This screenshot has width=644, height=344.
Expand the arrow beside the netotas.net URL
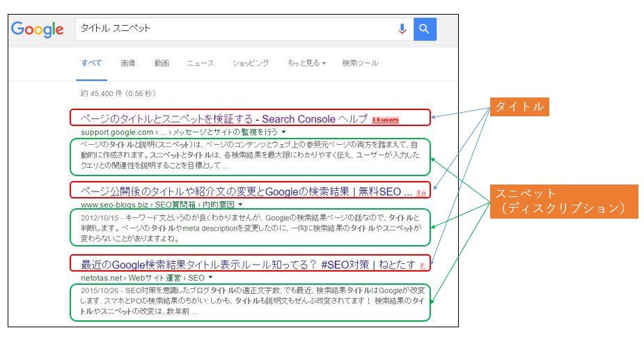pos(210,278)
